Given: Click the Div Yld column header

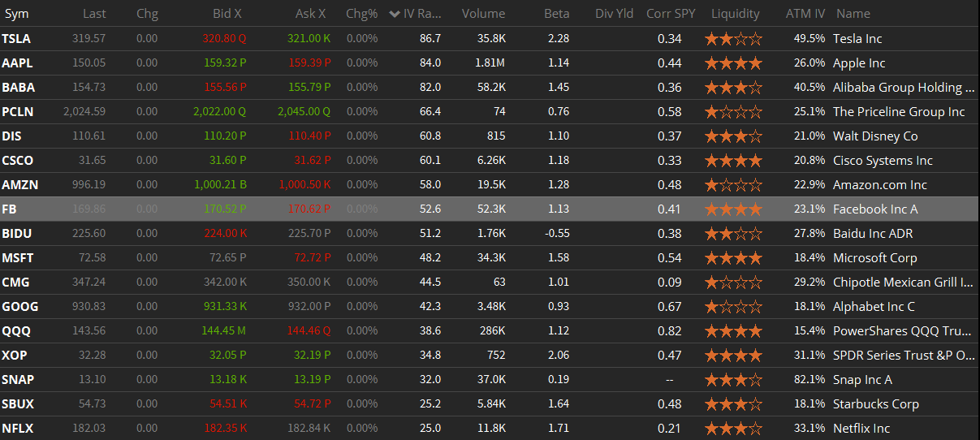Looking at the screenshot, I should pos(615,14).
